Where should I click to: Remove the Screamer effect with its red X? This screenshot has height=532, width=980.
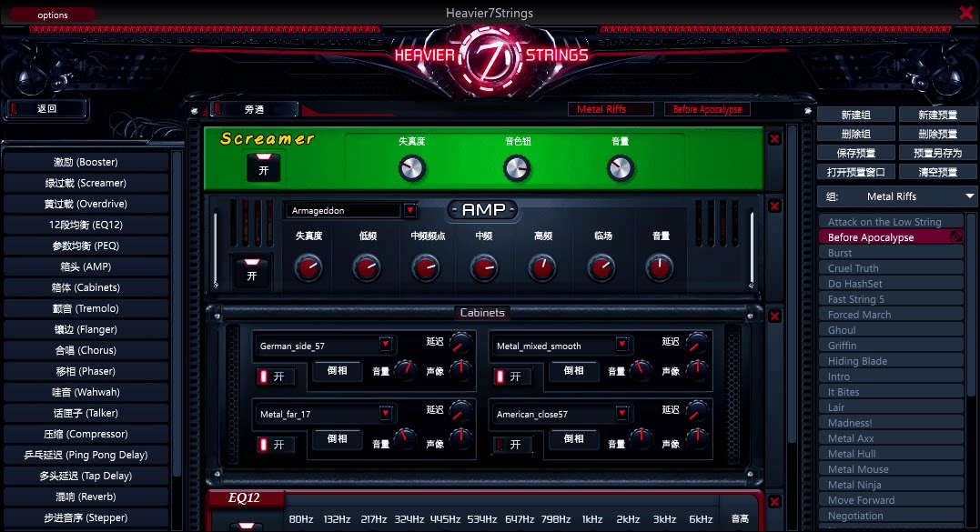[x=774, y=138]
